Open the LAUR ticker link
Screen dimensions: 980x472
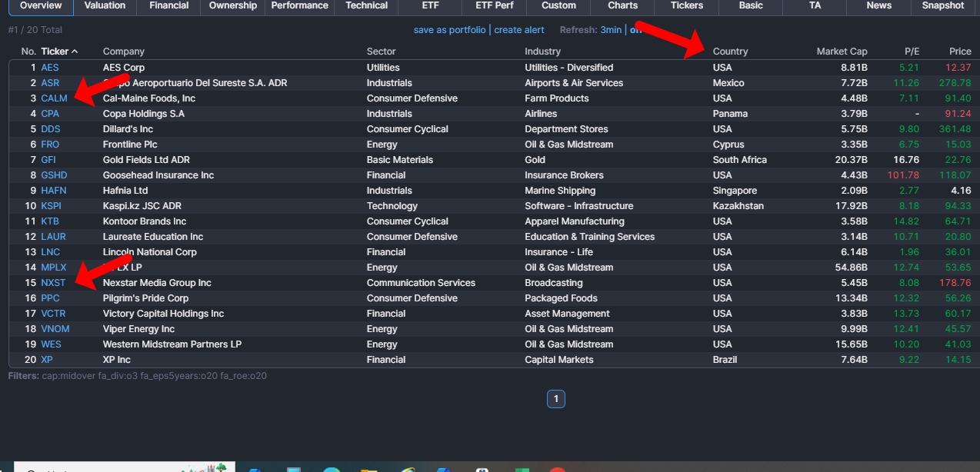(x=53, y=237)
